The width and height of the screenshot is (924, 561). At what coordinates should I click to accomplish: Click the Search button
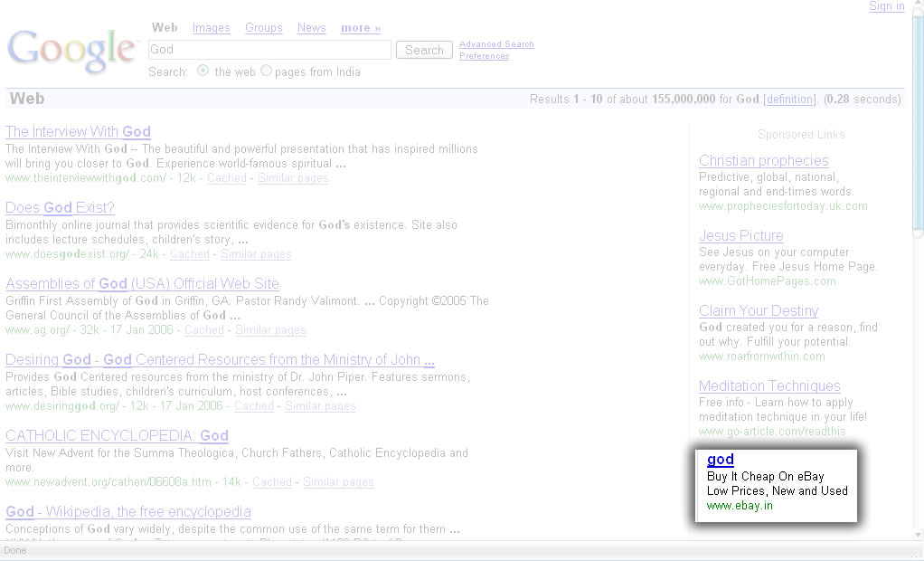coord(424,50)
